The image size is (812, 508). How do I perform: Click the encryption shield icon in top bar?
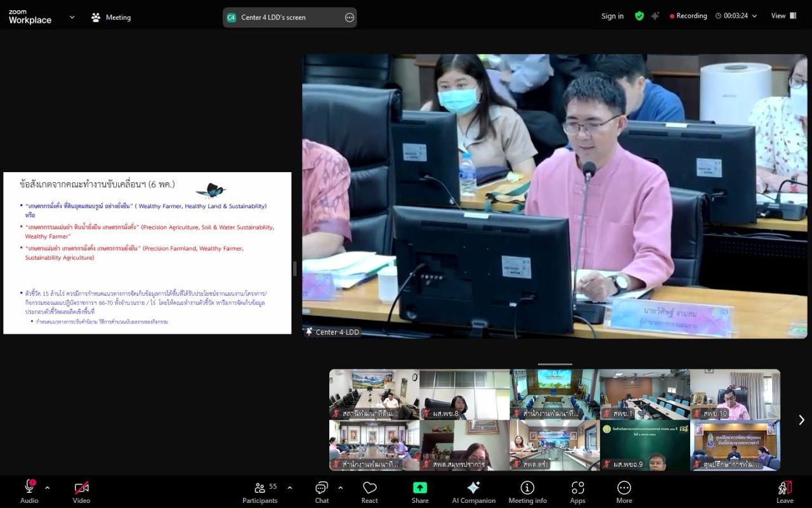tap(639, 15)
